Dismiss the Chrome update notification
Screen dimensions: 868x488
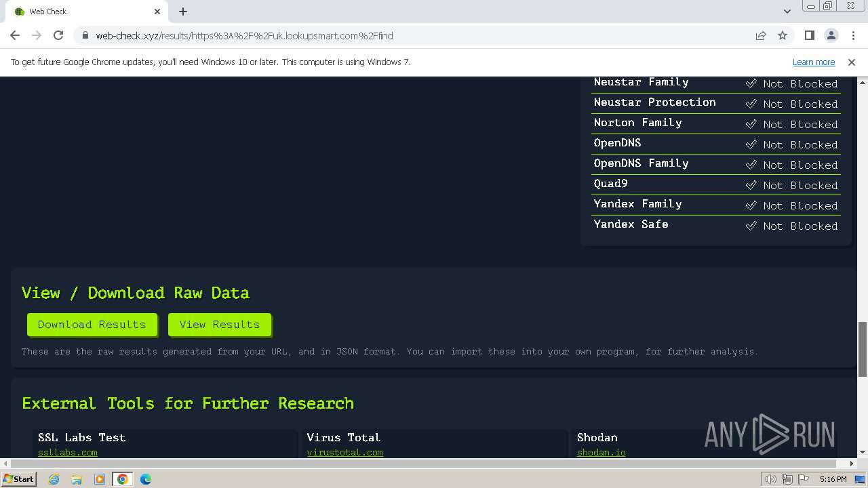coord(852,62)
